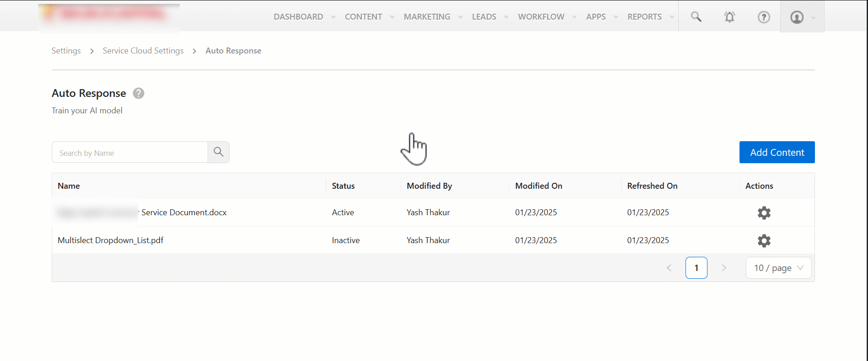Open the REPORTS menu
Screen dimensions: 868x361
[644, 17]
